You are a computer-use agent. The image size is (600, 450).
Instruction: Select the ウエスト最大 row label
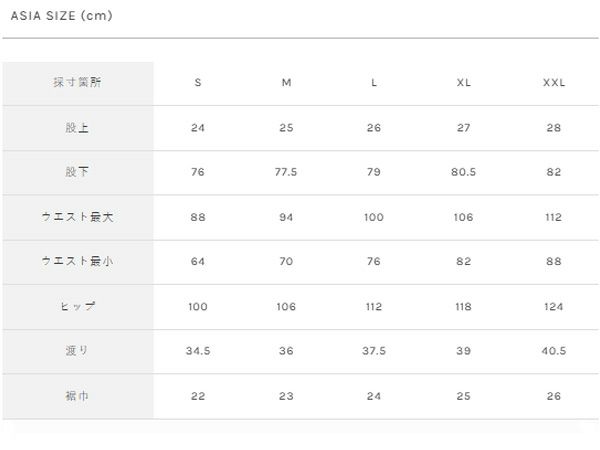(x=77, y=217)
